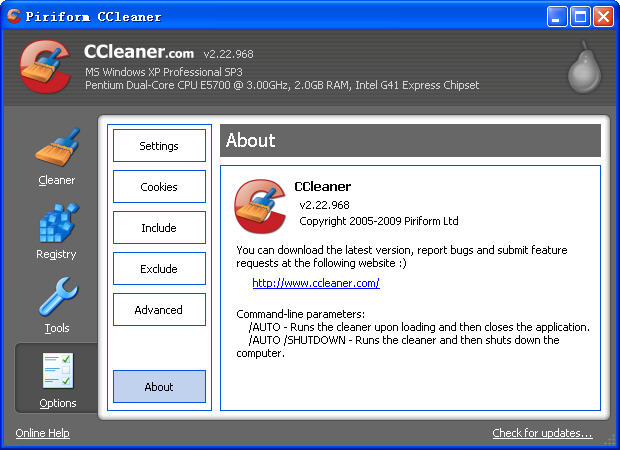Open the Online Help link
The width and height of the screenshot is (620, 450).
pyautogui.click(x=42, y=433)
